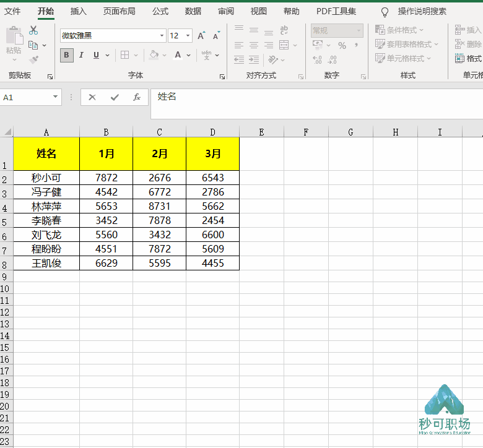Switch to the 审阅 tab

tap(226, 11)
